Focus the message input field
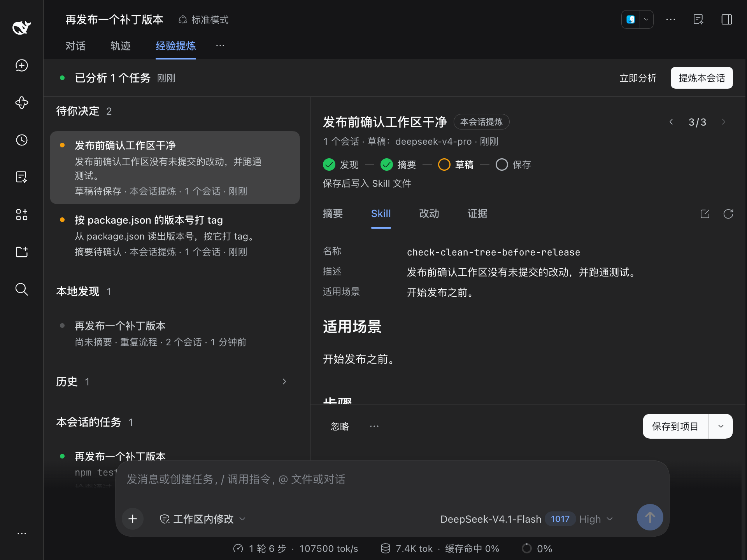The width and height of the screenshot is (747, 560). click(x=392, y=479)
